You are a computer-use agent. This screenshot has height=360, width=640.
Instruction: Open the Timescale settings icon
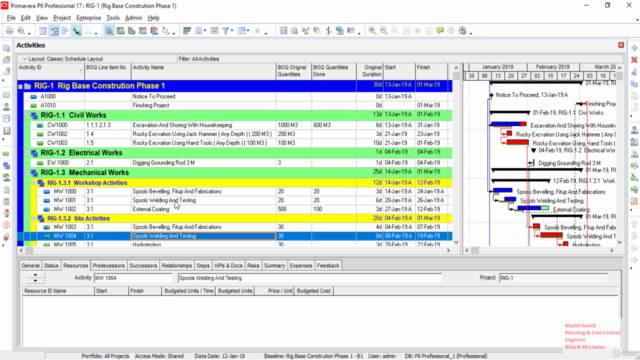pyautogui.click(x=214, y=31)
